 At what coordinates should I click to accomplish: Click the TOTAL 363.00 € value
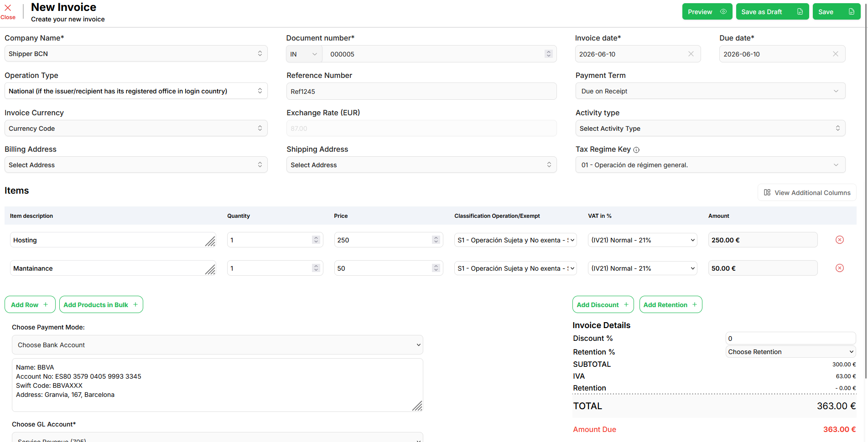836,406
